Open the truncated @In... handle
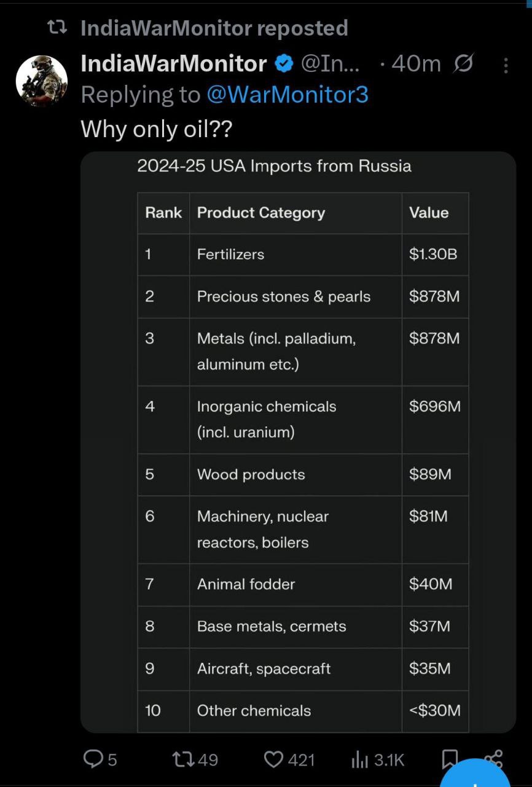The width and height of the screenshot is (532, 787). [333, 64]
